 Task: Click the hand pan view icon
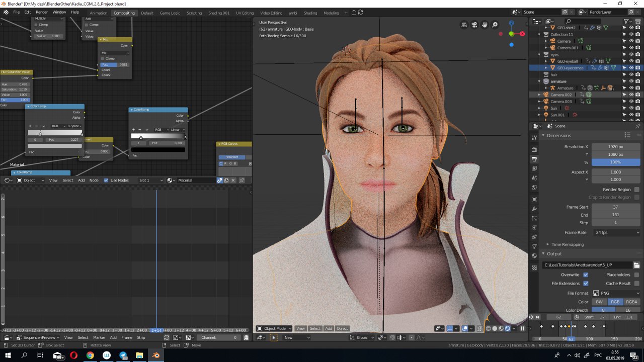[x=485, y=25]
